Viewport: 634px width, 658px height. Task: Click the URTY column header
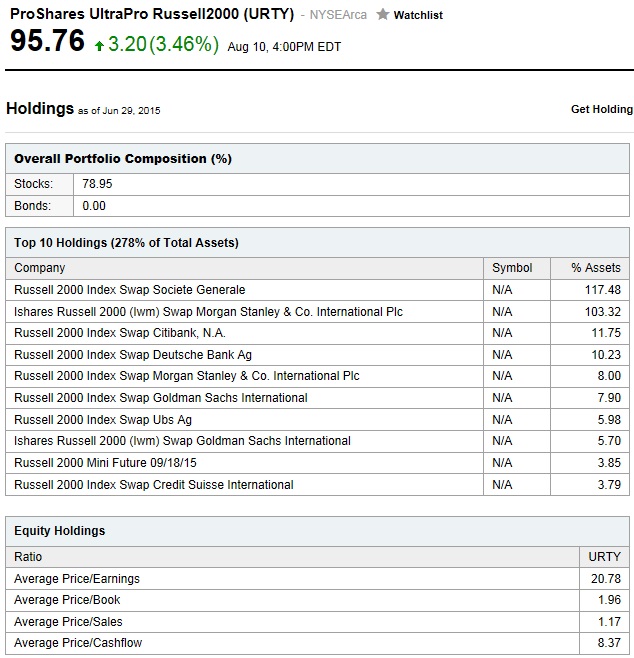click(604, 557)
